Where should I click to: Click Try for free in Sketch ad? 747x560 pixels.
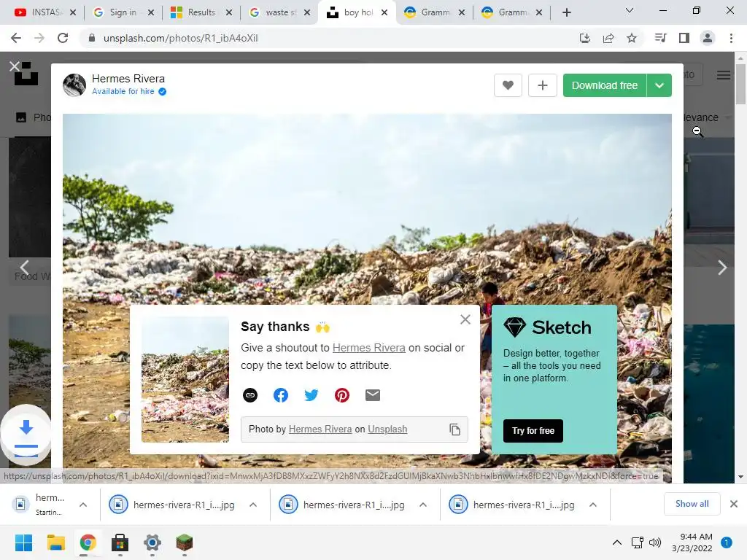(533, 430)
